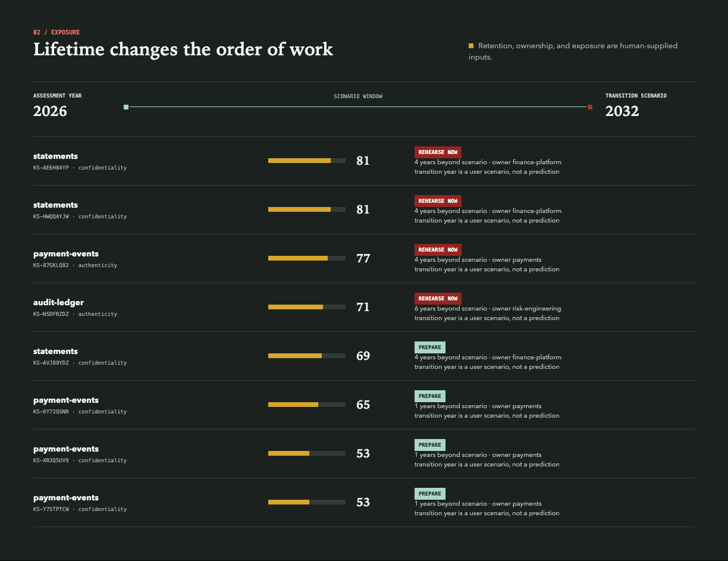Screen dimensions: 728x561
Task: Click PREPARE badge for KS-Y75TPTCW
Action: click(430, 494)
